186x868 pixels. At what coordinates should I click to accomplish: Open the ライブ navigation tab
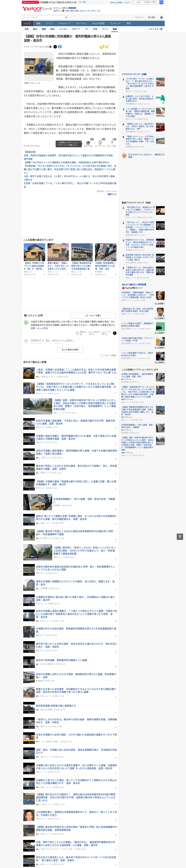(49, 24)
